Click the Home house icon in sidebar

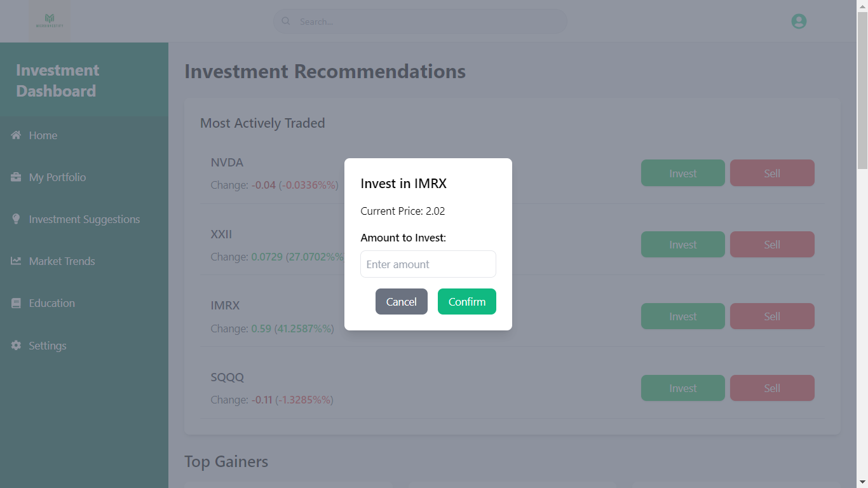pyautogui.click(x=16, y=135)
